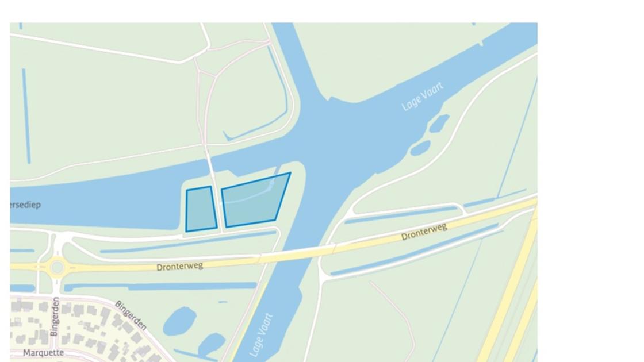Click the narrow ditch in the western field
The height and width of the screenshot is (362, 644).
(x=26, y=116)
